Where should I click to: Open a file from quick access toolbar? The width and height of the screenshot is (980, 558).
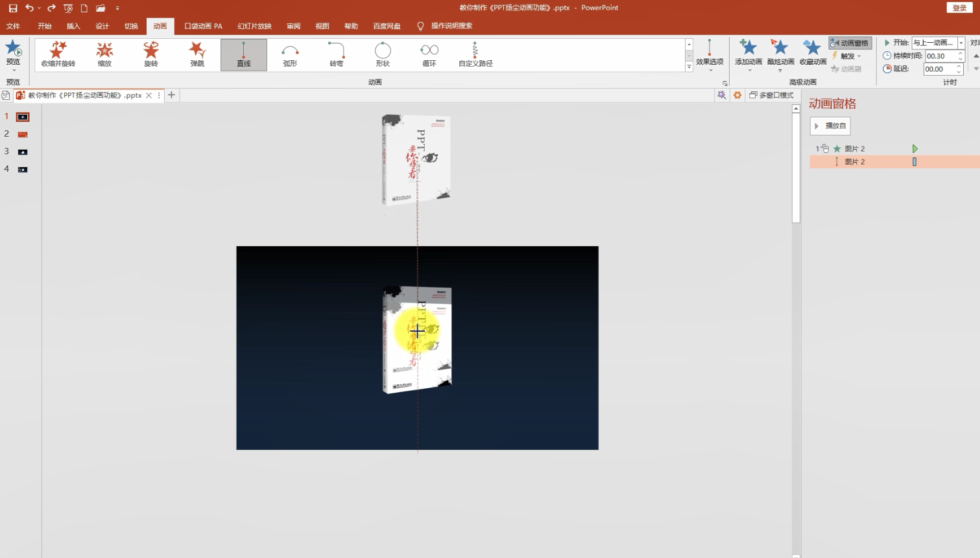(x=101, y=8)
